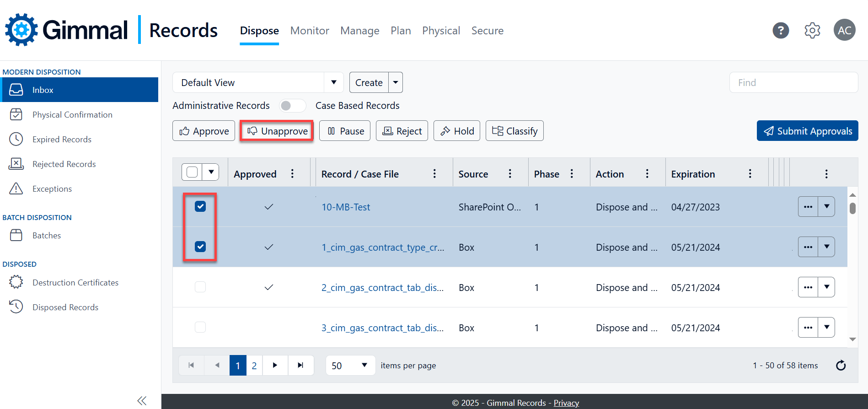Expand the Default View dropdown
Screen dimensions: 868x409
(x=334, y=83)
